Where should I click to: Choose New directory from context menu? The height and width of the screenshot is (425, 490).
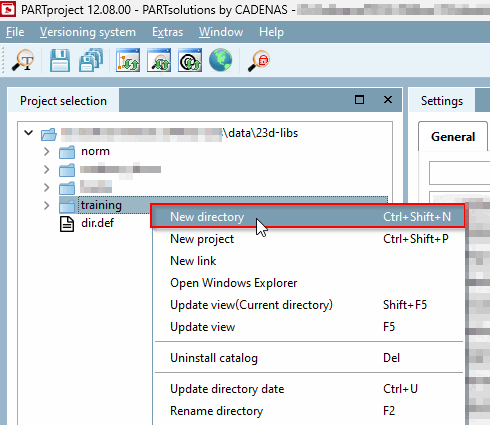pyautogui.click(x=308, y=216)
